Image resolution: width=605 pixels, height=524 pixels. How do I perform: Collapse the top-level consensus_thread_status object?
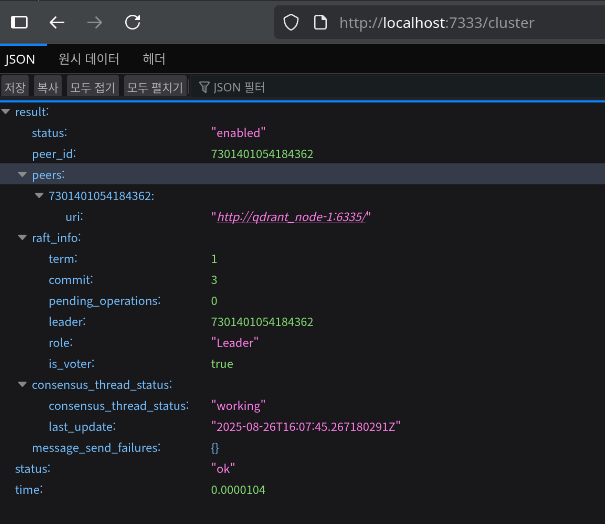[x=23, y=385]
